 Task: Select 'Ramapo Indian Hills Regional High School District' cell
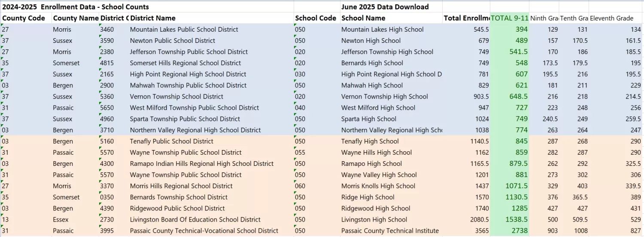[211, 163]
